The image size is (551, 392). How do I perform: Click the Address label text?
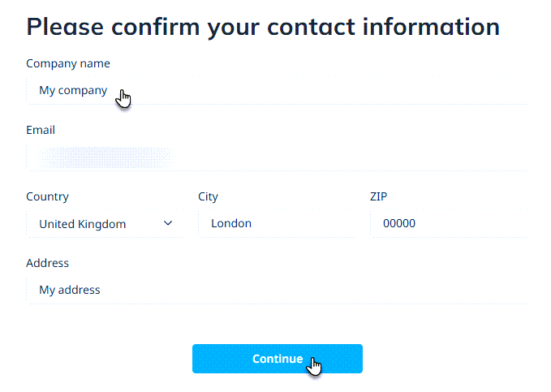[47, 263]
